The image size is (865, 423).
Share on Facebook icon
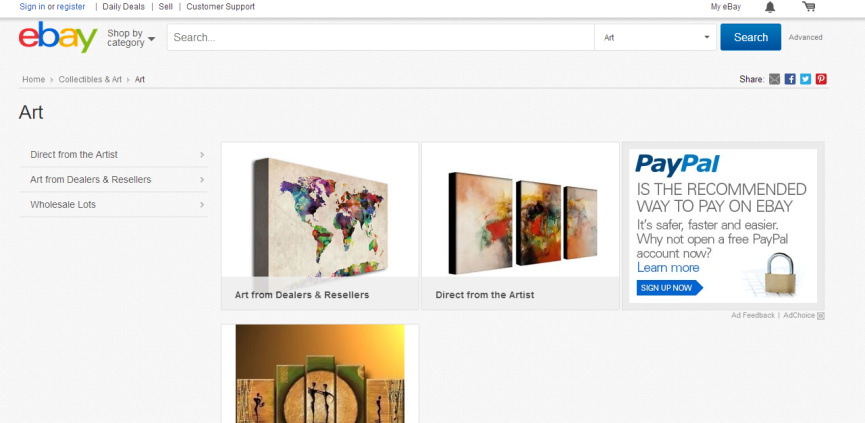click(x=790, y=79)
